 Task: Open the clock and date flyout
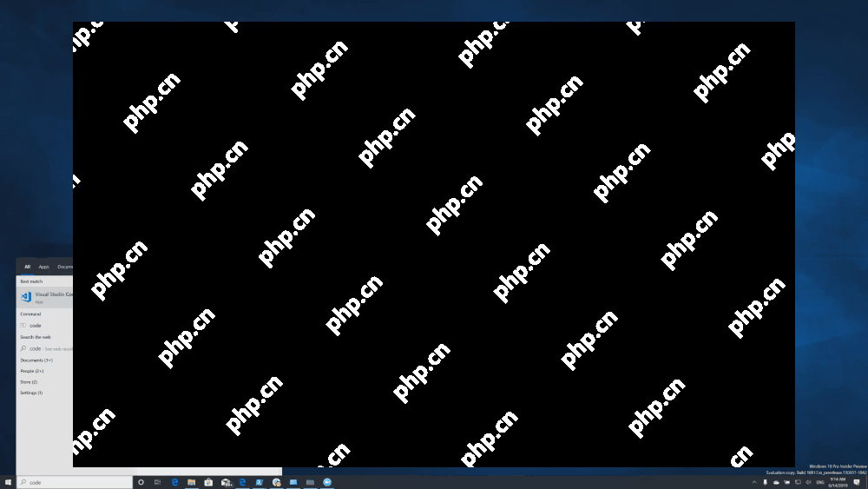pyautogui.click(x=838, y=482)
